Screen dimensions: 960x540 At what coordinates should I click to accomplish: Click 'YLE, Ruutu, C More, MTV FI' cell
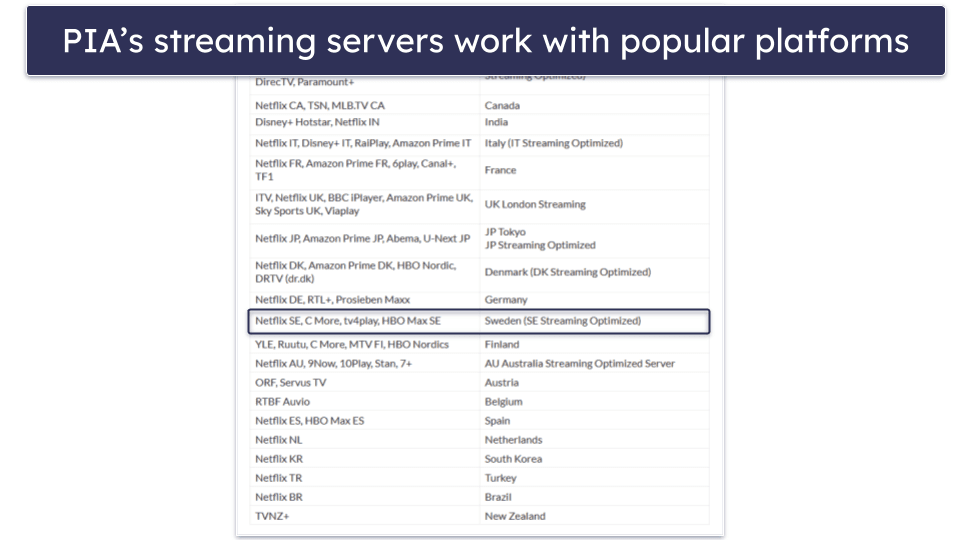coord(364,345)
